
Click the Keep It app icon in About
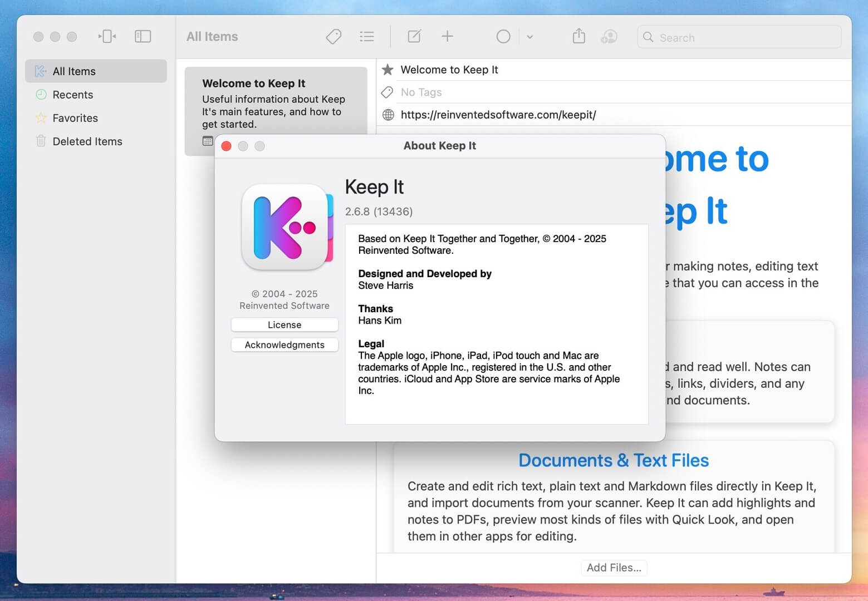tap(287, 227)
